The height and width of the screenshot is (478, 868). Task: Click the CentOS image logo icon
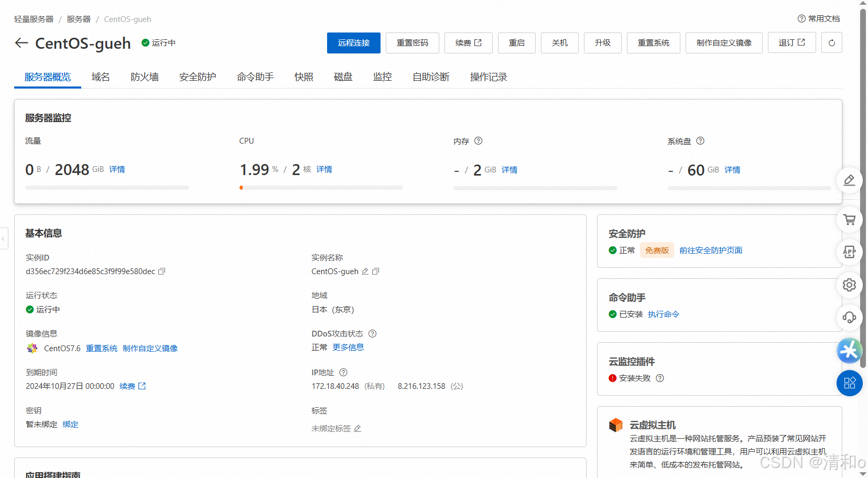[32, 349]
